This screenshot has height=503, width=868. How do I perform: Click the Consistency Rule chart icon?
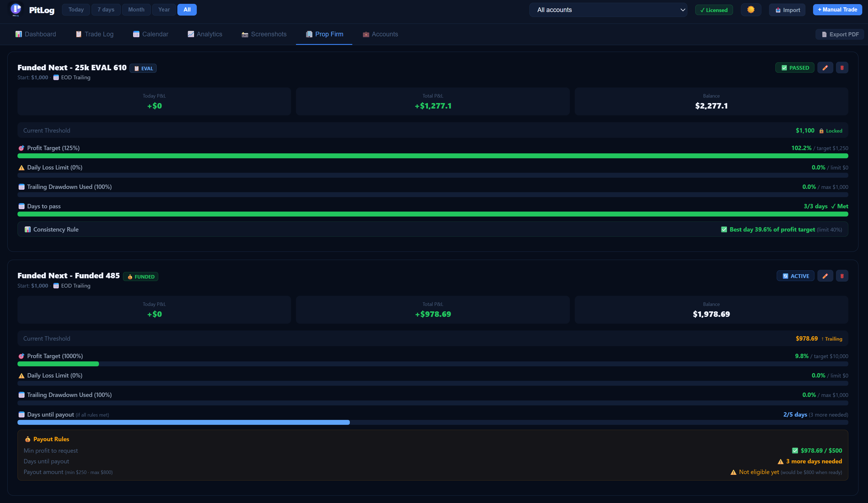pyautogui.click(x=28, y=229)
